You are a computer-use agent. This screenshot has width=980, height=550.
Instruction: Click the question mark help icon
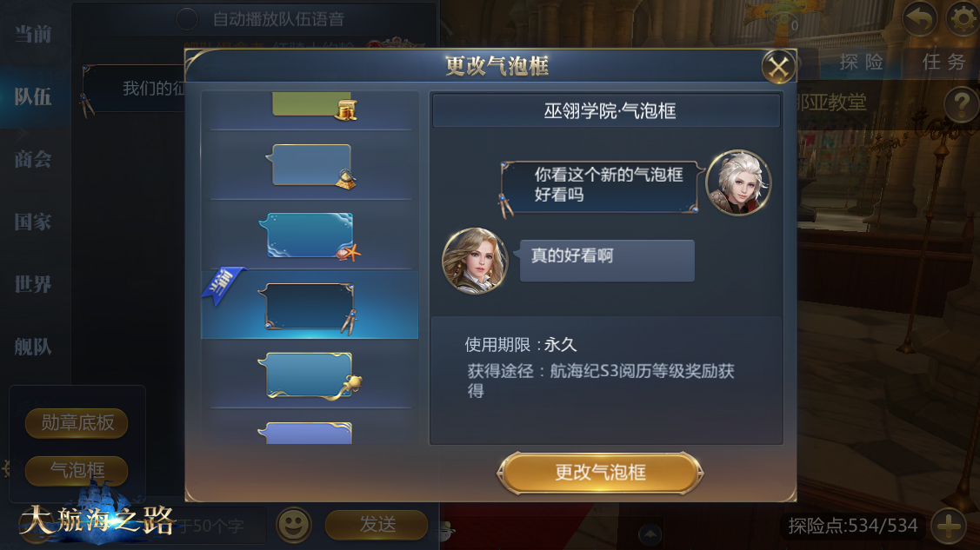961,104
